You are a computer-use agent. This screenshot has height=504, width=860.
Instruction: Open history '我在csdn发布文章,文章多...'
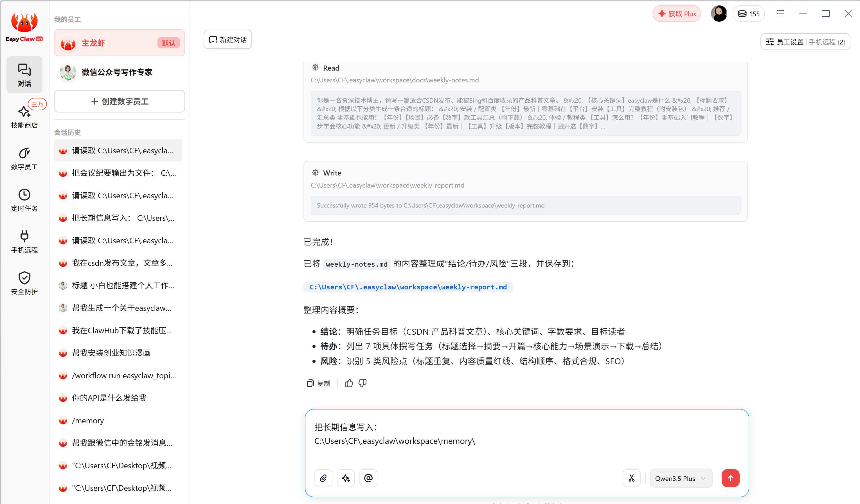(x=118, y=263)
